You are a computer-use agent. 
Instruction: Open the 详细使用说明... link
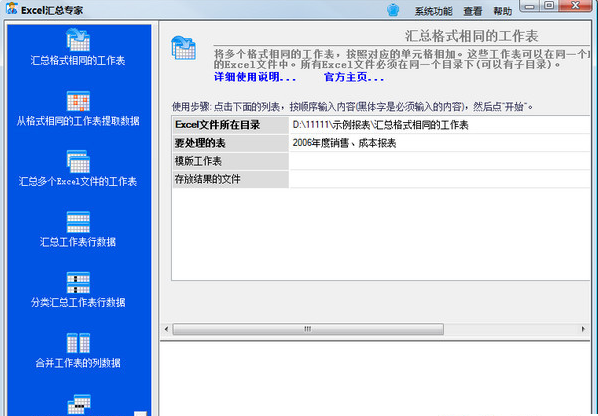pyautogui.click(x=255, y=77)
